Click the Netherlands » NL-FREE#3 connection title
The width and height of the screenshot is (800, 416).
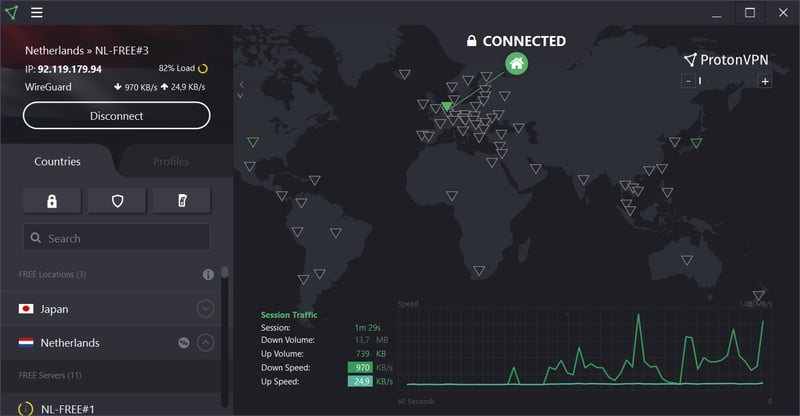click(87, 51)
